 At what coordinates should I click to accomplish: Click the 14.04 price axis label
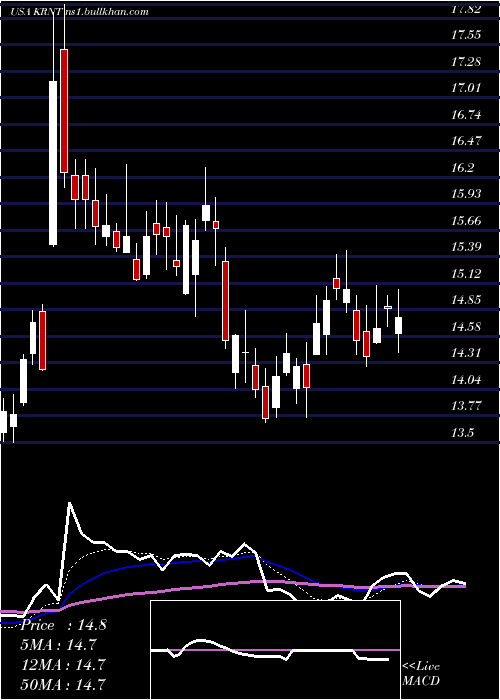pyautogui.click(x=466, y=380)
